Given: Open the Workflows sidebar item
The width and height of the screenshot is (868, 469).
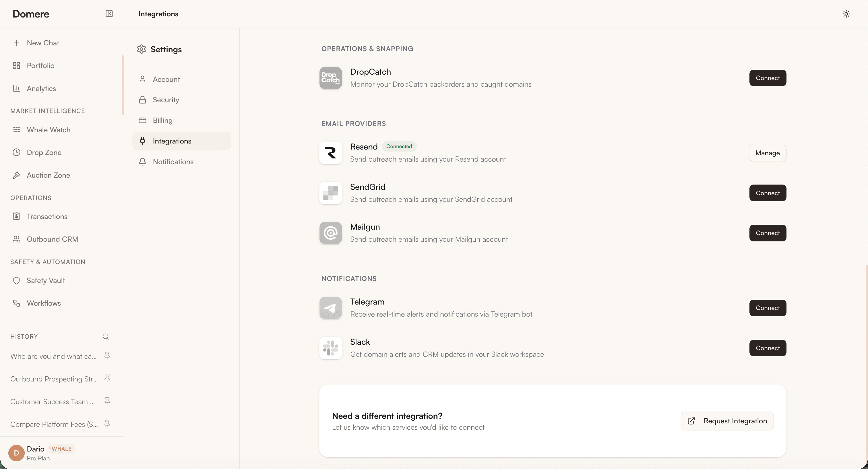Looking at the screenshot, I should (43, 303).
